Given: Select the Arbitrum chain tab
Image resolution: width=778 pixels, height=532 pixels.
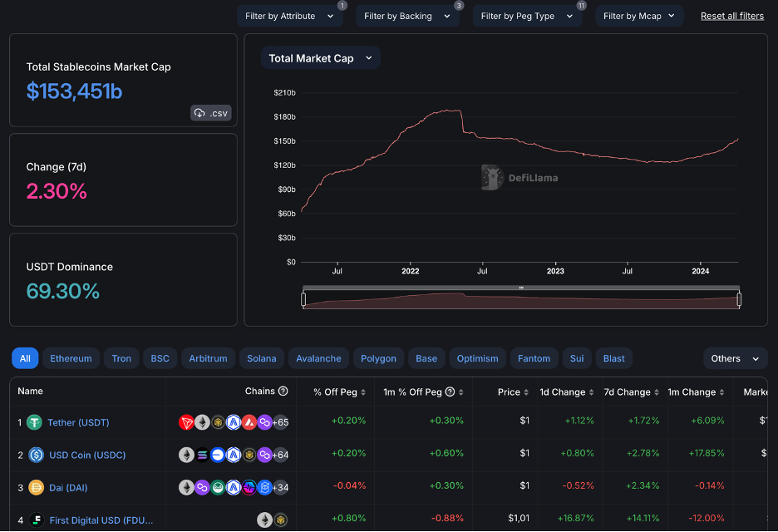Looking at the screenshot, I should (x=208, y=358).
